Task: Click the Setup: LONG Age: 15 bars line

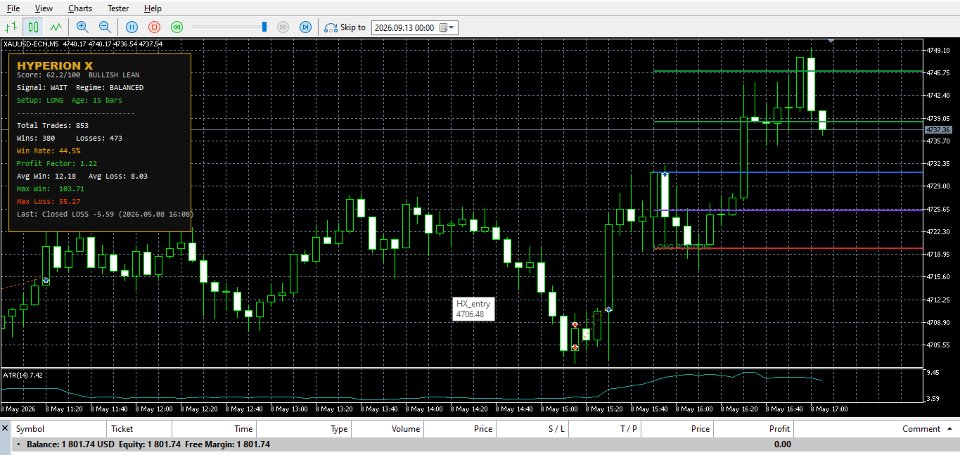Action: tap(69, 100)
